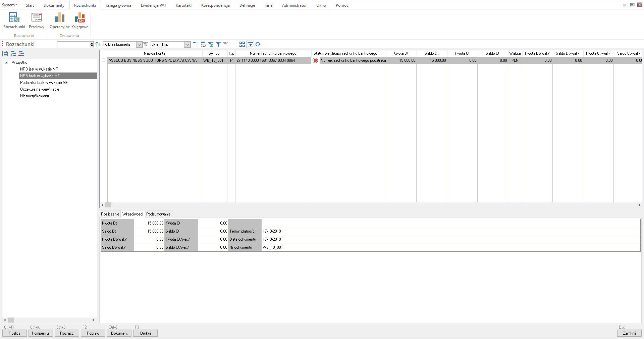Open the Księga główna menu
The width and height of the screenshot is (644, 339).
[x=118, y=5]
